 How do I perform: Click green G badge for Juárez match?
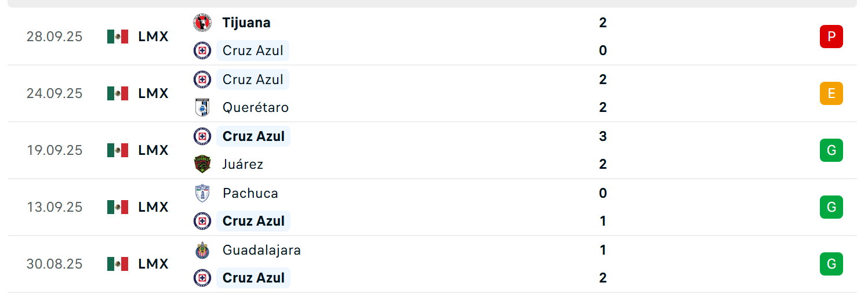coord(831,150)
